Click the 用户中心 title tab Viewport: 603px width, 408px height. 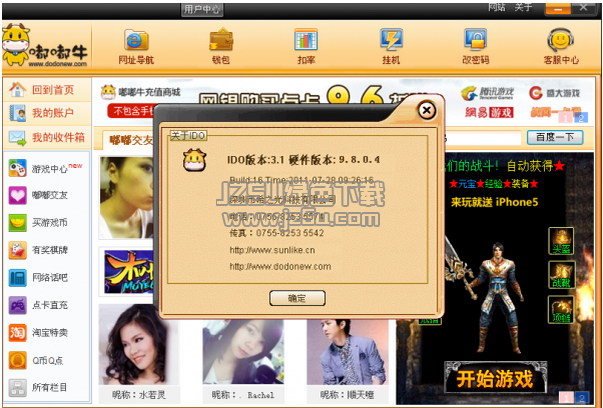pyautogui.click(x=202, y=9)
